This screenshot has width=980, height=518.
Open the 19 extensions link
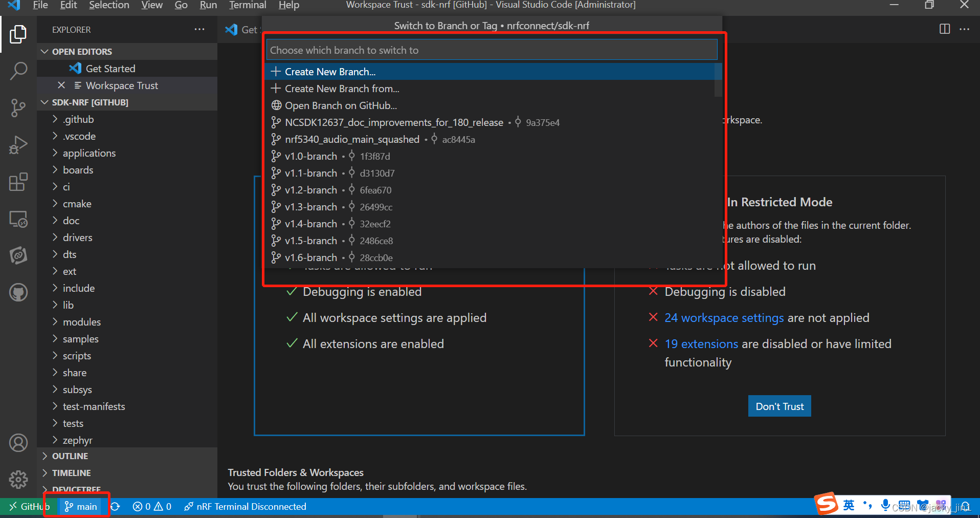701,344
